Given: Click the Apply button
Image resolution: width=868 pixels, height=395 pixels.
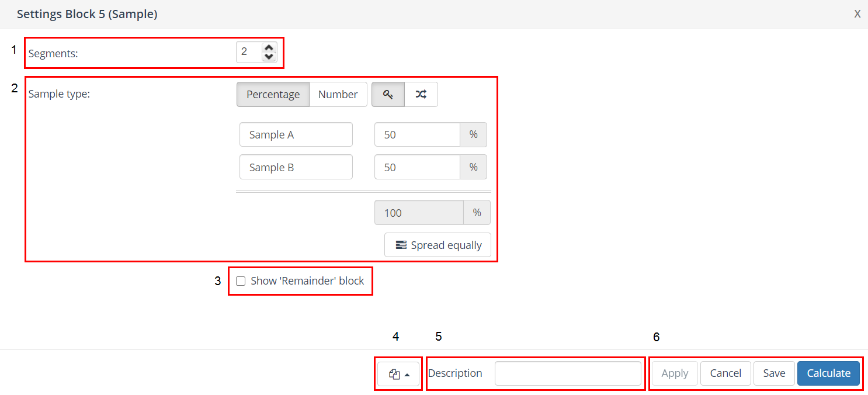Looking at the screenshot, I should (x=675, y=373).
